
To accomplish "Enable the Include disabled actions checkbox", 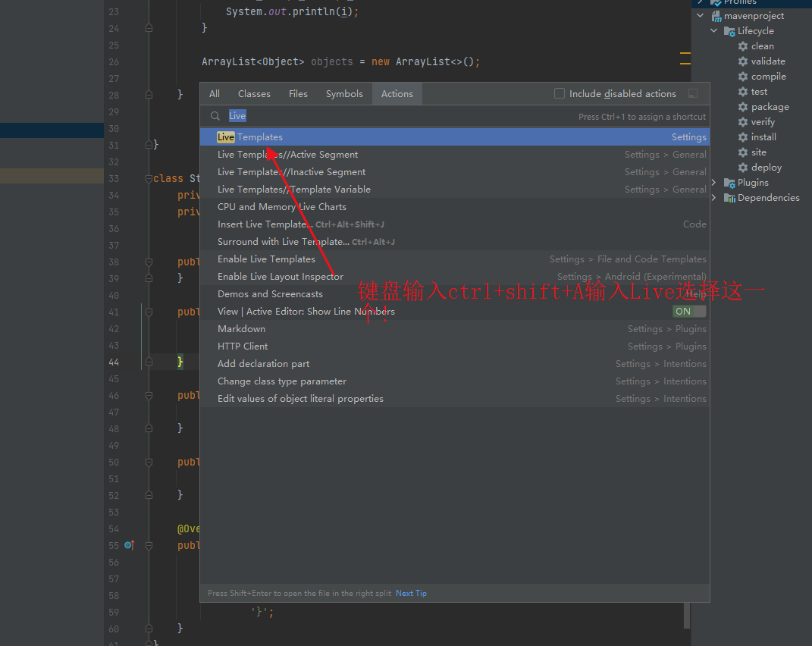I will (x=560, y=93).
